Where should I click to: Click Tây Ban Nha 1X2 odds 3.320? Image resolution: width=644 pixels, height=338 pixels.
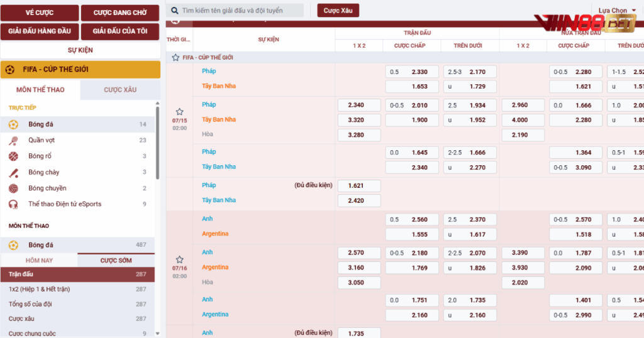(x=359, y=120)
